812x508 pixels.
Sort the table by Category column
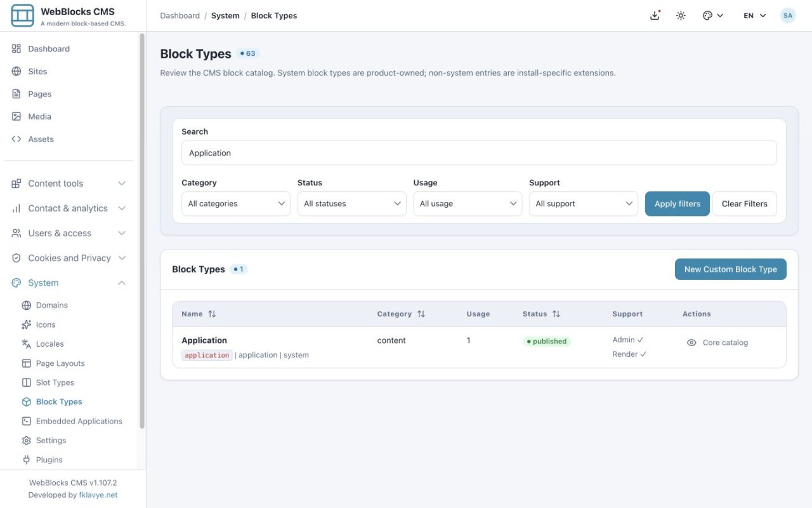[x=401, y=314]
